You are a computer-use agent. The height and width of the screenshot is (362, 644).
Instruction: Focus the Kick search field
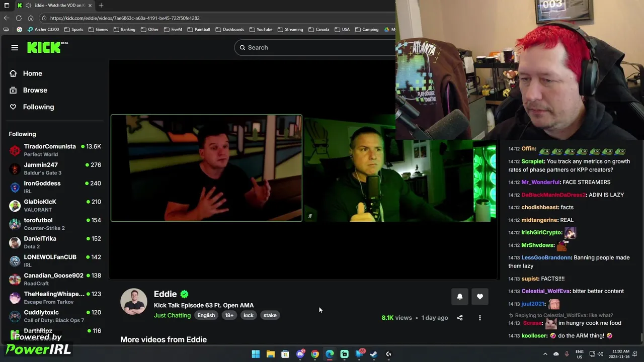coord(314,47)
